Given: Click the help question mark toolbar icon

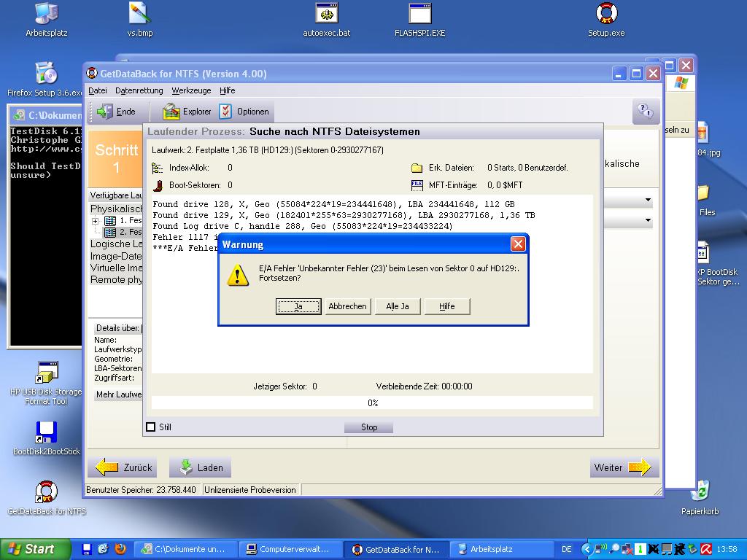Looking at the screenshot, I should click(x=646, y=112).
